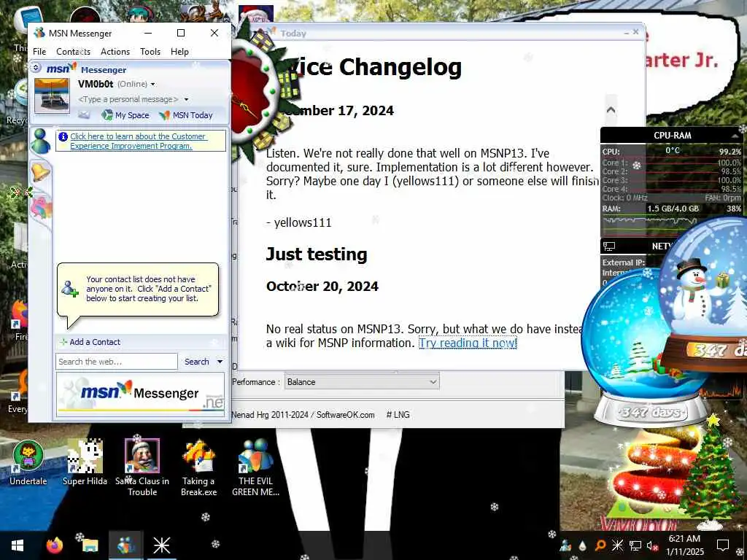This screenshot has width=747, height=560.
Task: Open the Search dropdown arrow in Messenger
Action: point(220,362)
